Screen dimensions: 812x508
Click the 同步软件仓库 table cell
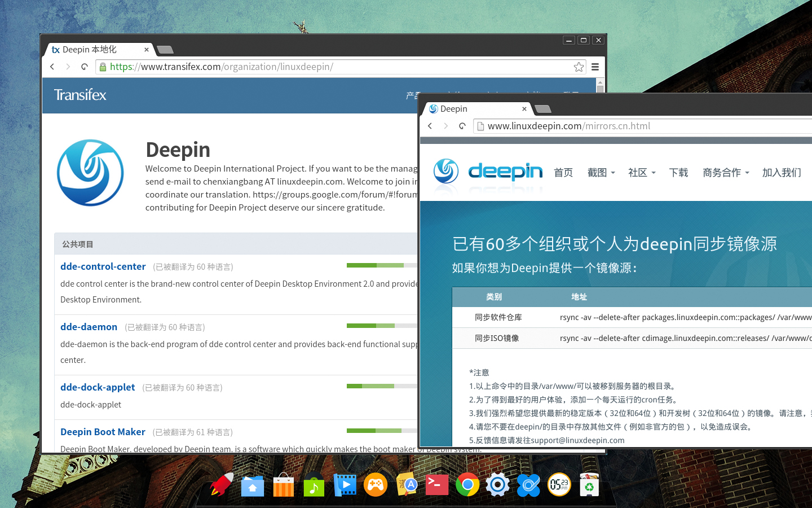(498, 317)
